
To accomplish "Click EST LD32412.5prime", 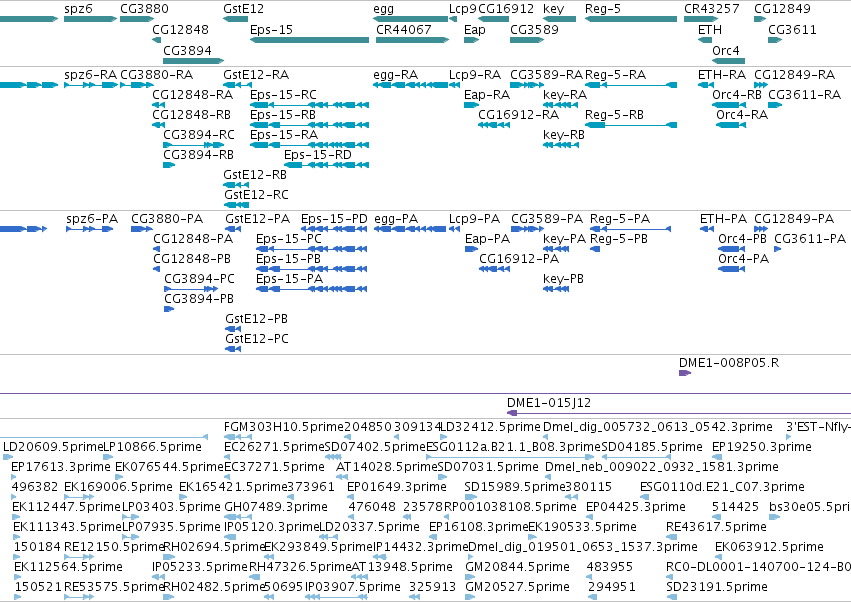I will pos(491,427).
